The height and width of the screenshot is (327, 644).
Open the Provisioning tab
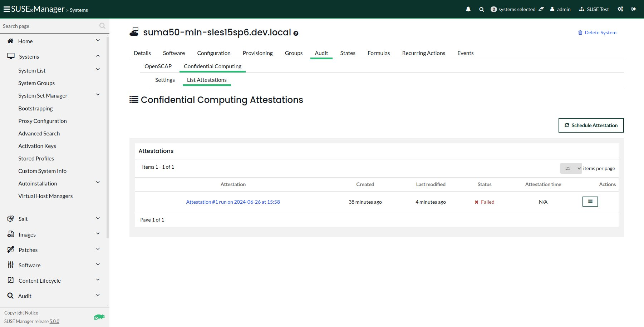pos(257,53)
